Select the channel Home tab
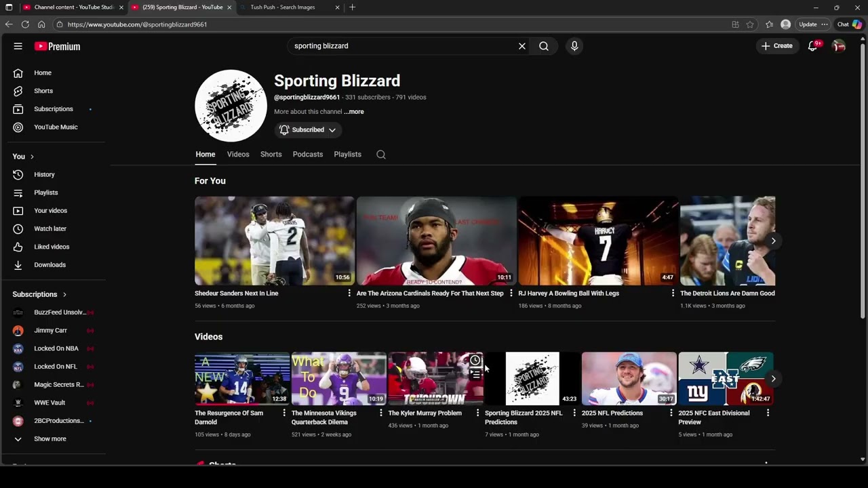This screenshot has height=488, width=868. click(205, 155)
